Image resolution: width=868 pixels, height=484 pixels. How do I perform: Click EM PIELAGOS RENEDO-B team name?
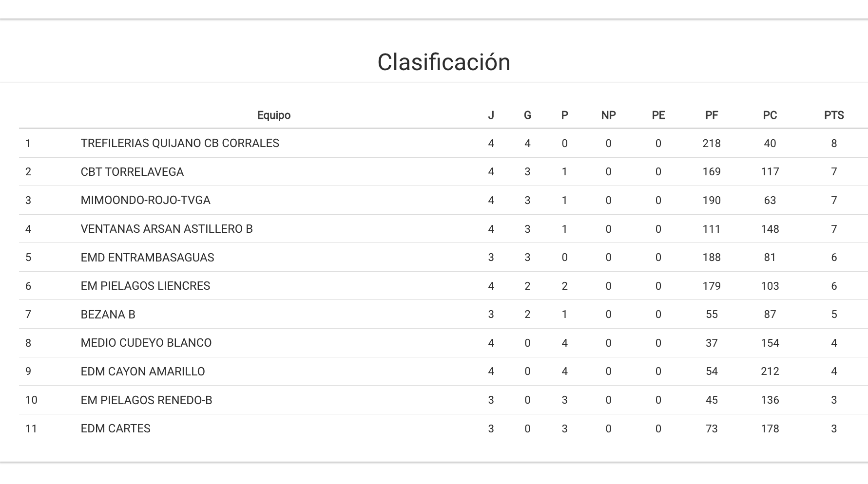(x=146, y=400)
